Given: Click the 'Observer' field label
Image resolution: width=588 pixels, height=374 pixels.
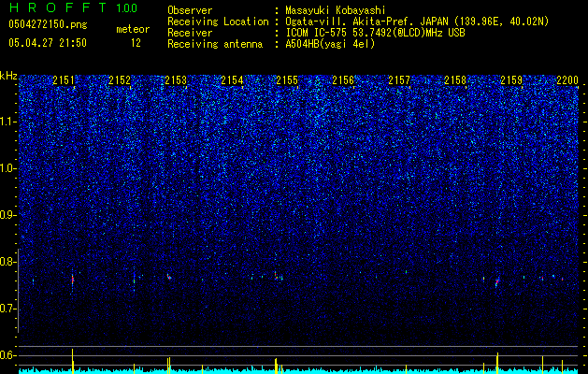Looking at the screenshot, I should pyautogui.click(x=190, y=10).
